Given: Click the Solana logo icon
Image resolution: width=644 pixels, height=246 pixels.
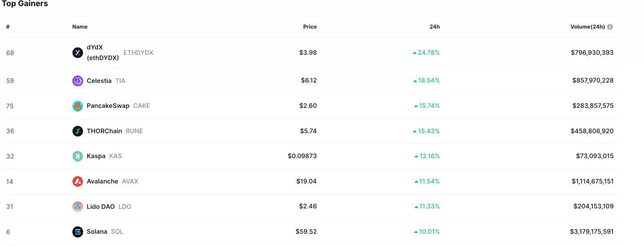Looking at the screenshot, I should (x=78, y=232).
